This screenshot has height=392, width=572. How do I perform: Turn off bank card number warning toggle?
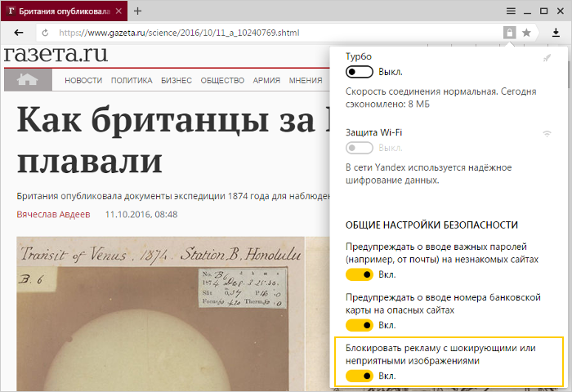coord(360,325)
